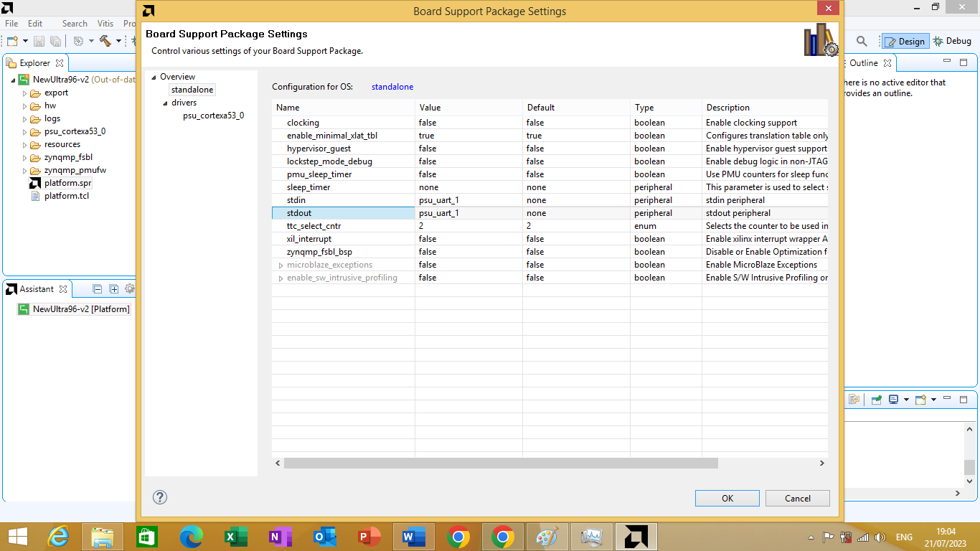Switch to the Debug perspective
Viewport: 980px width, 551px height.
point(952,42)
